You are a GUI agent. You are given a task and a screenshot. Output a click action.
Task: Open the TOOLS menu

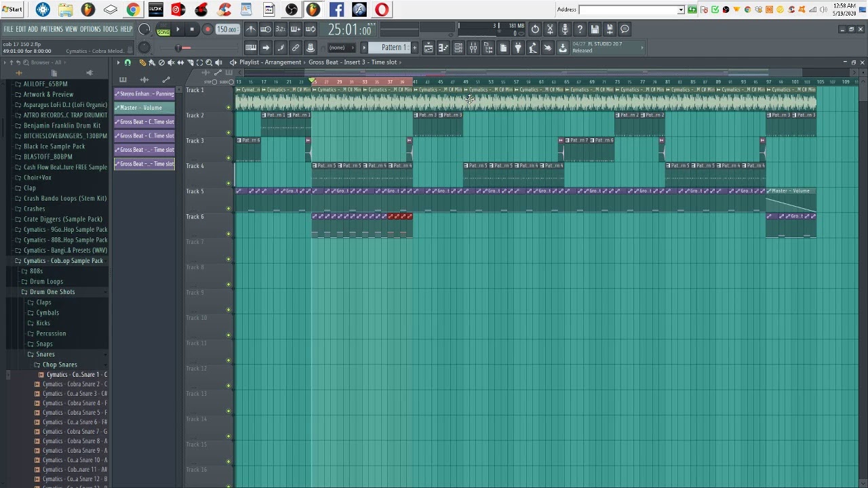110,29
